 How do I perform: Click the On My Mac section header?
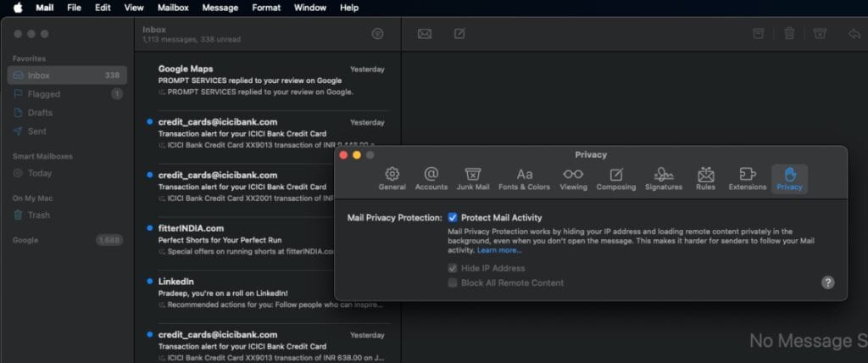point(33,198)
